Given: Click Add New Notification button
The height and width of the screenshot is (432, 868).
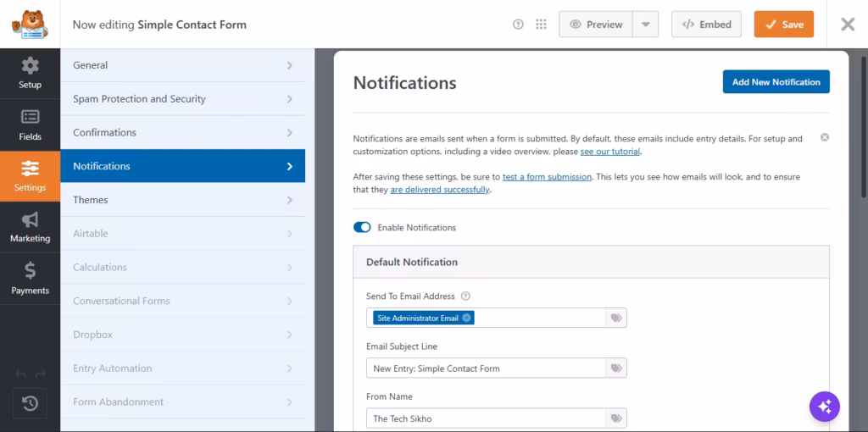Looking at the screenshot, I should (776, 82).
